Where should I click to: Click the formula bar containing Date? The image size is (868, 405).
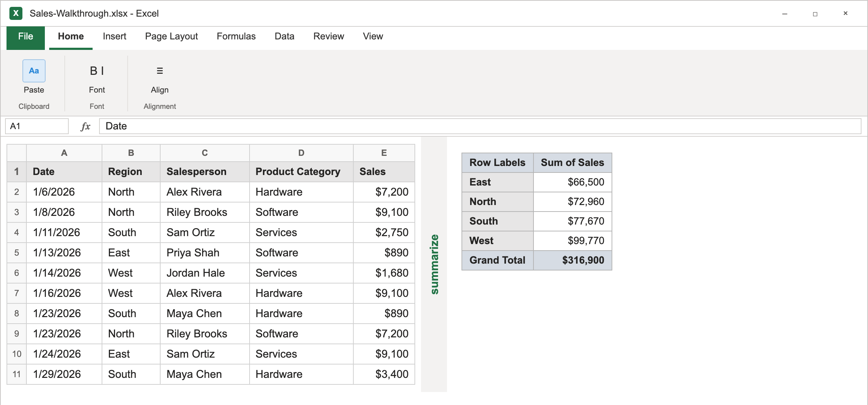(480, 126)
